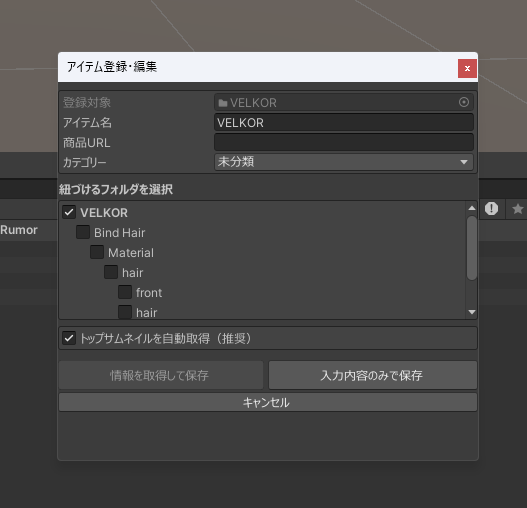The height and width of the screenshot is (508, 527).
Task: Click the error filter exclamation icon
Action: tap(491, 209)
